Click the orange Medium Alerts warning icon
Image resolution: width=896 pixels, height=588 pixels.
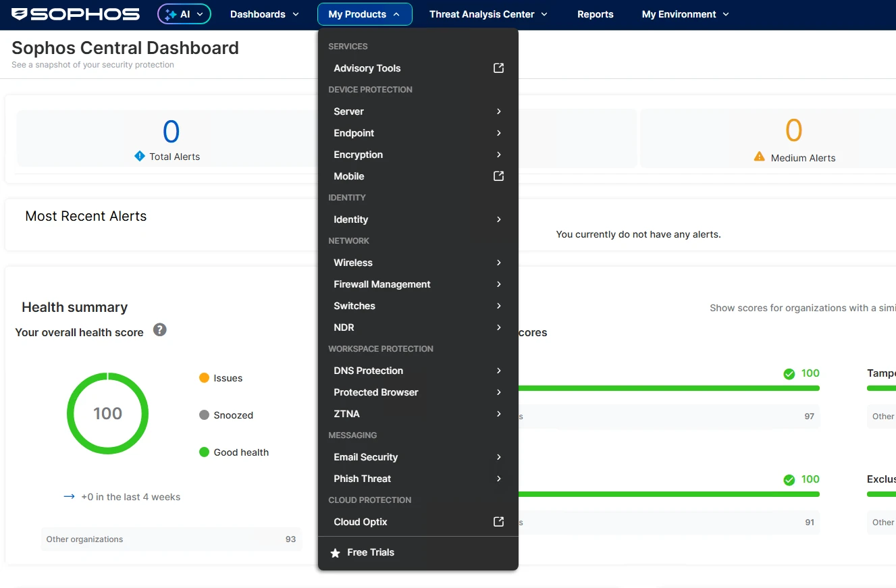[x=759, y=157]
